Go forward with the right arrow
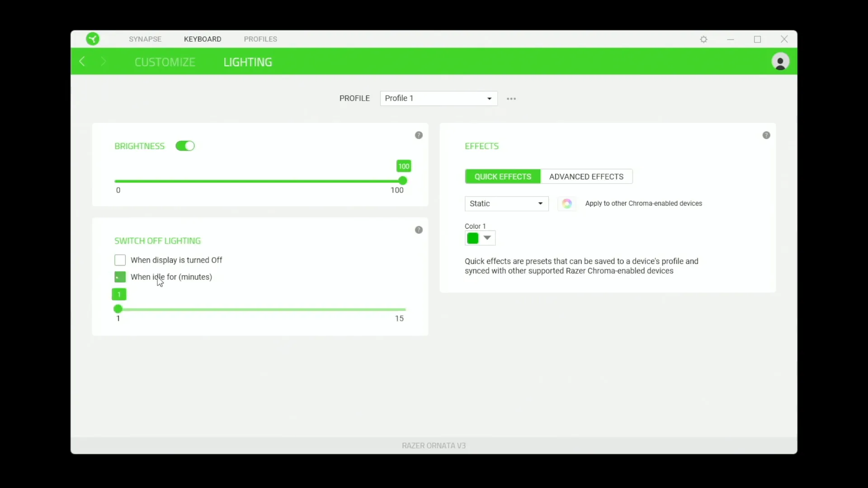This screenshot has height=488, width=868. [x=104, y=61]
